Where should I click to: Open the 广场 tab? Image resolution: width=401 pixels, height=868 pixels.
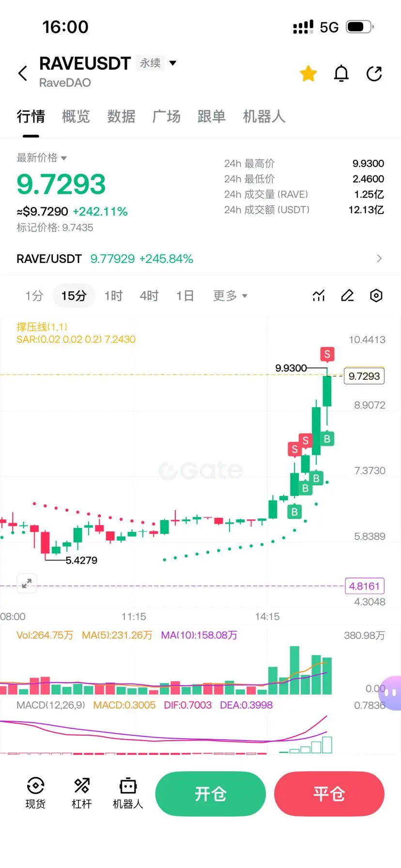click(167, 116)
